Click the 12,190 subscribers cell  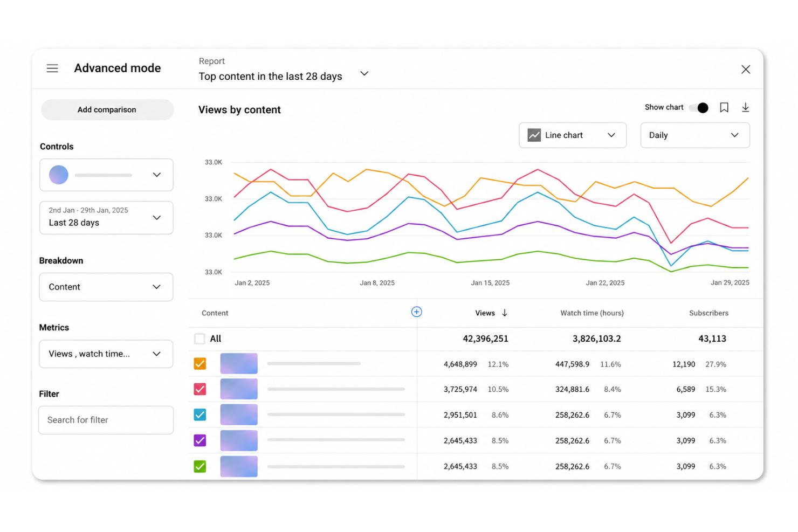point(684,364)
